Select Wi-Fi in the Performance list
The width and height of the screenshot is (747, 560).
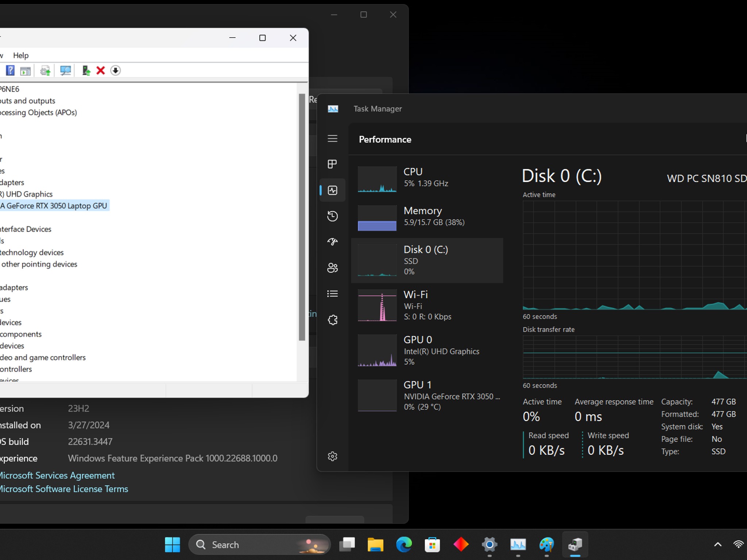click(x=427, y=305)
